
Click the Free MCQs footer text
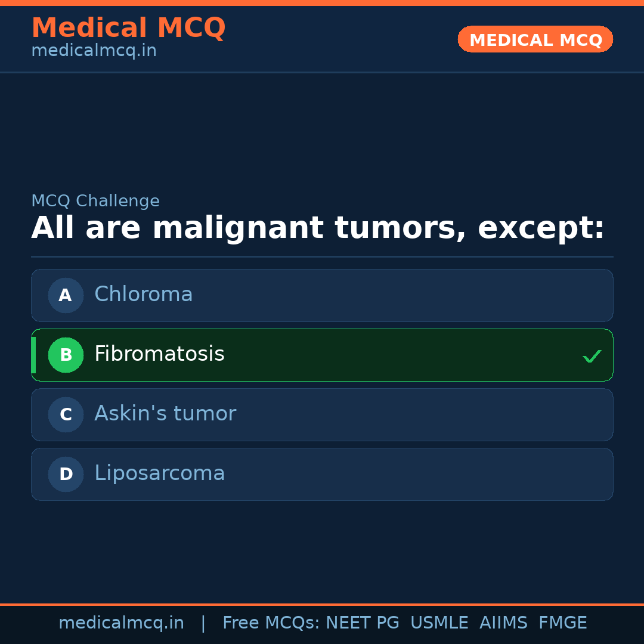pos(271,623)
